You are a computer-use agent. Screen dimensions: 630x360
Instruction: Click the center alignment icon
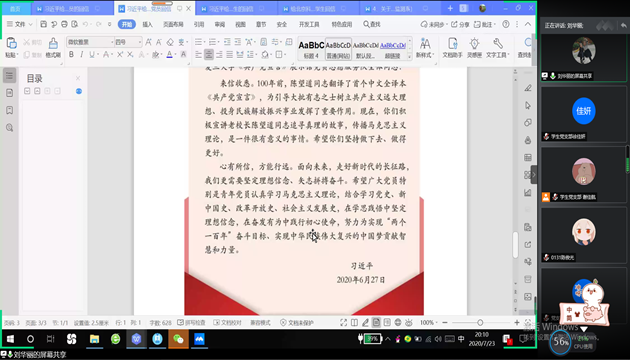pyautogui.click(x=209, y=54)
